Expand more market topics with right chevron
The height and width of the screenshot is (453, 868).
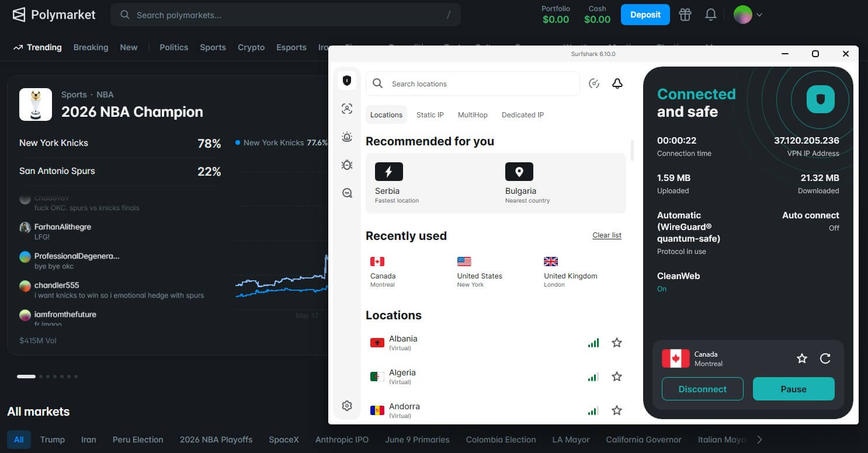759,440
